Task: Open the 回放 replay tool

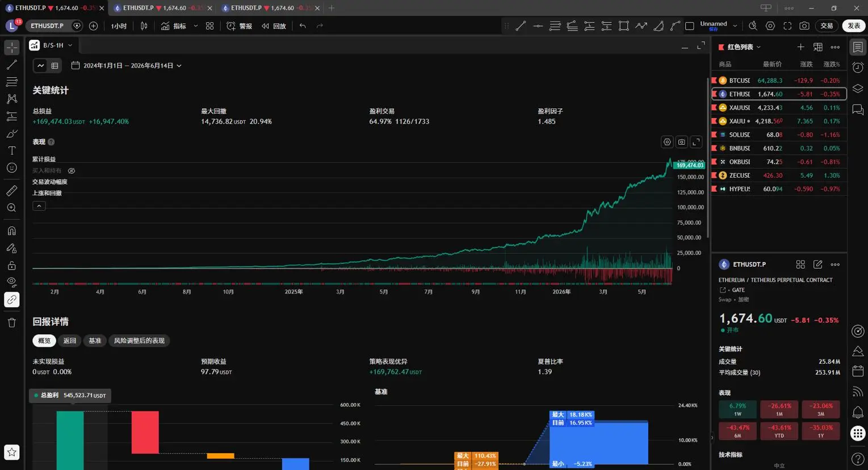Action: click(x=274, y=26)
